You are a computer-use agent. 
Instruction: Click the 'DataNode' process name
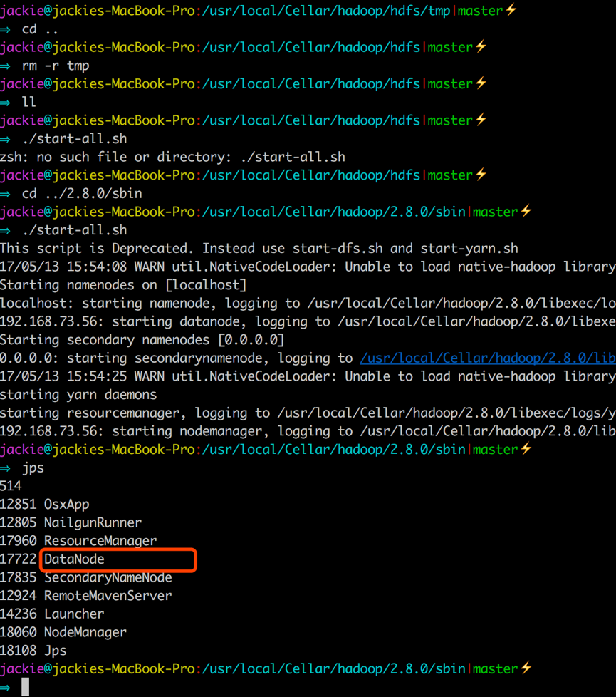tap(74, 559)
